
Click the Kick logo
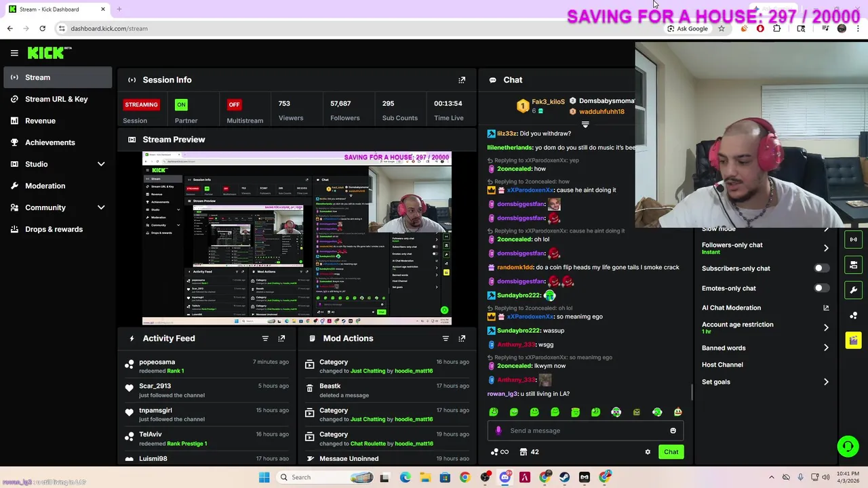coord(49,53)
